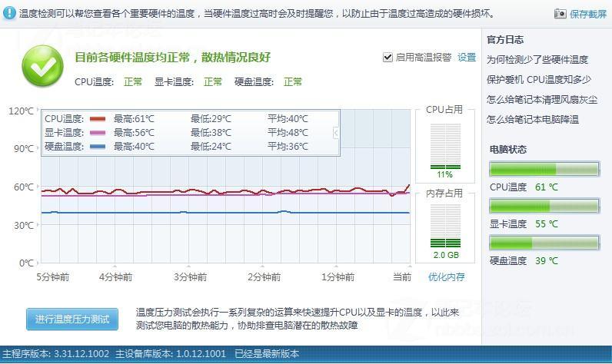Click the blue info icon at top
Image resolution: width=612 pixels, height=364 pixels.
point(8,13)
